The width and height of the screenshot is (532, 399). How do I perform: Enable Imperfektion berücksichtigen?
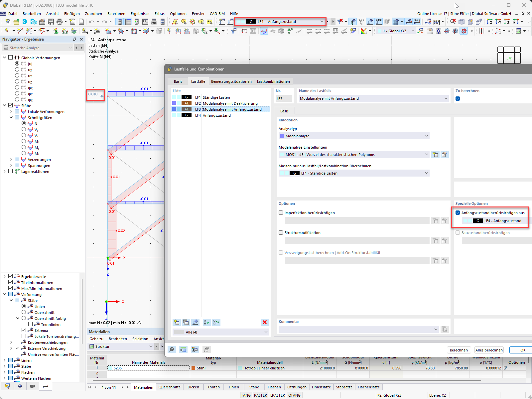[x=281, y=212]
